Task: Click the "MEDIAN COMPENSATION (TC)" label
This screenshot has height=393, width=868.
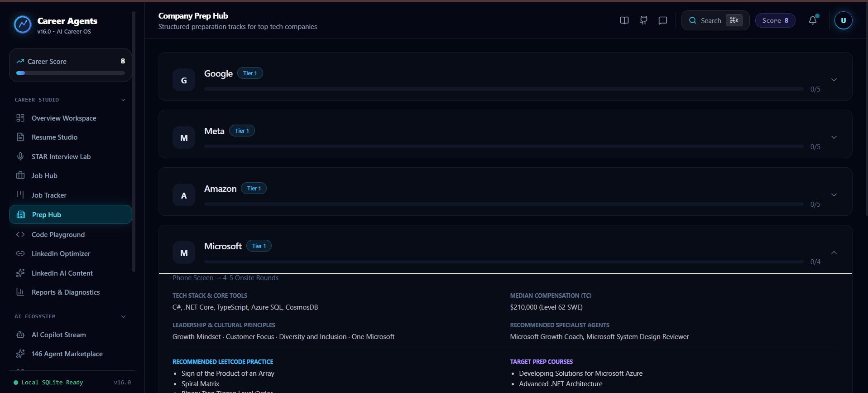Action: click(x=551, y=296)
